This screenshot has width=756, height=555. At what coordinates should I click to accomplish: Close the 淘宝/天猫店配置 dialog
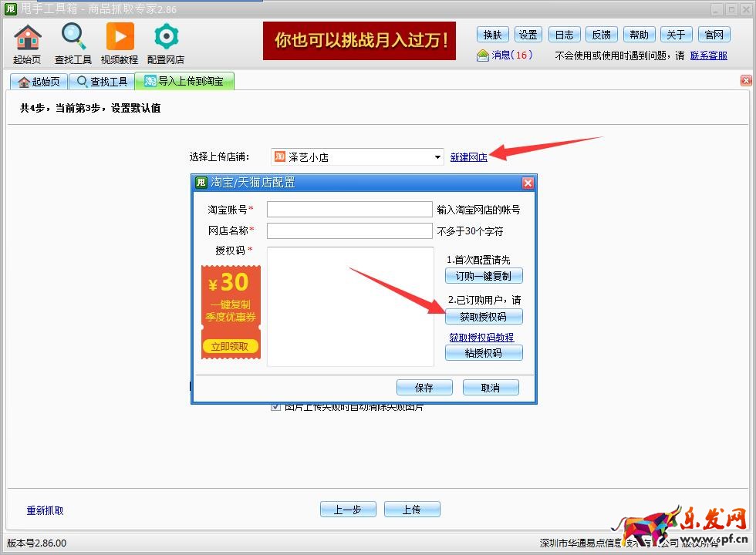[528, 183]
